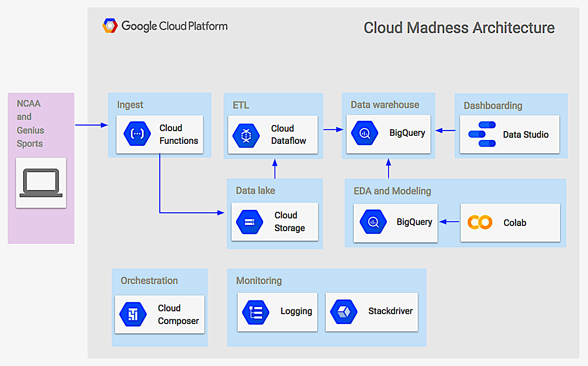Select the BigQuery icon under EDA and Modeling

coord(373,222)
